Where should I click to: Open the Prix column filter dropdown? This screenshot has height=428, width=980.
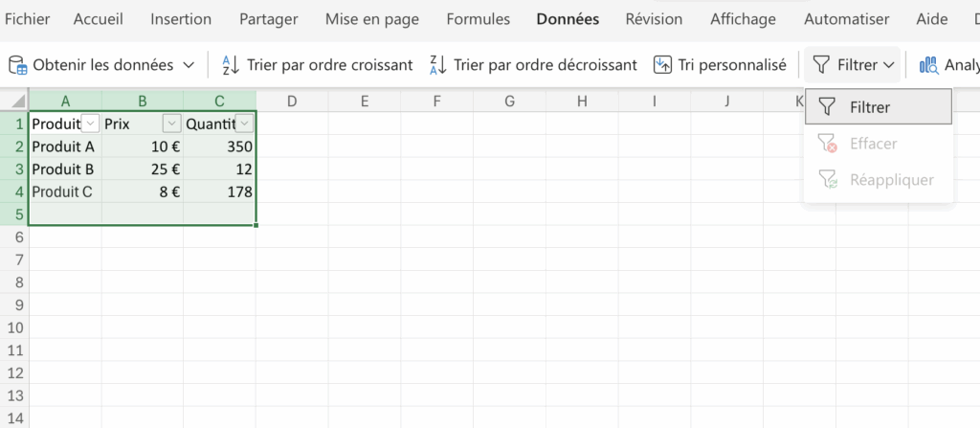171,124
